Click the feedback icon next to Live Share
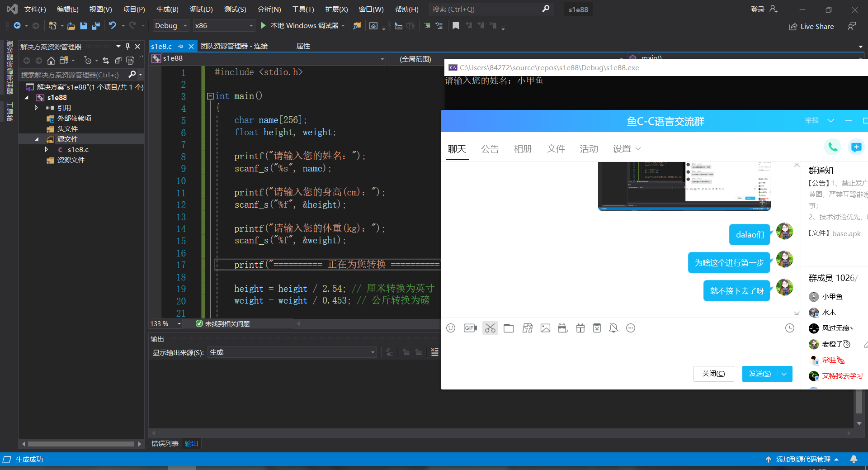This screenshot has width=868, height=470. pyautogui.click(x=852, y=26)
